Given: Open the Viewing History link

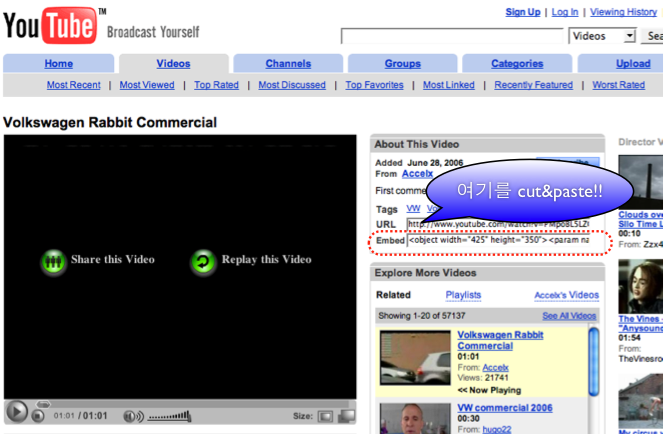Looking at the screenshot, I should [623, 12].
